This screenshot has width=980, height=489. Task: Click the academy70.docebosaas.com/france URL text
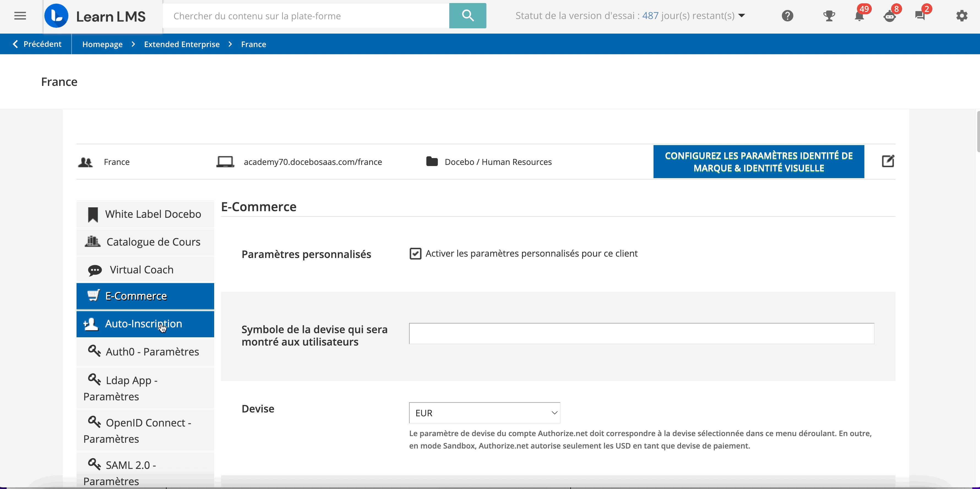[x=313, y=162]
